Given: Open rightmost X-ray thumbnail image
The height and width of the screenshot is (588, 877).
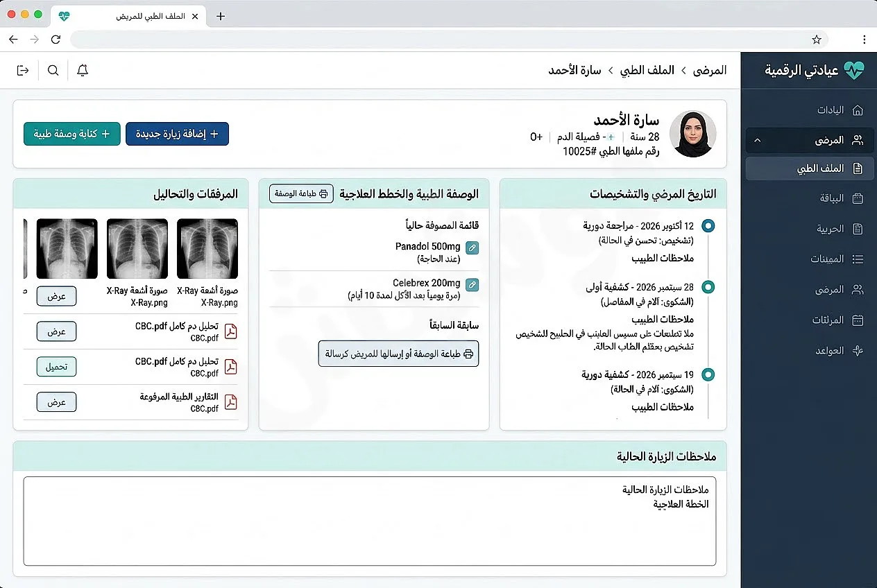Looking at the screenshot, I should pos(207,249).
